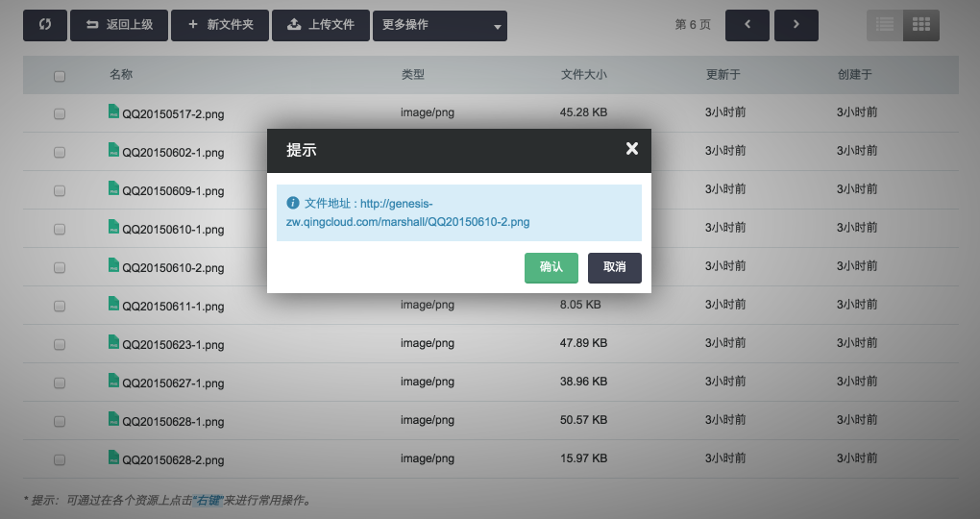Toggle the select-all checkbox in header
Image resolution: width=980 pixels, height=519 pixels.
(x=60, y=76)
